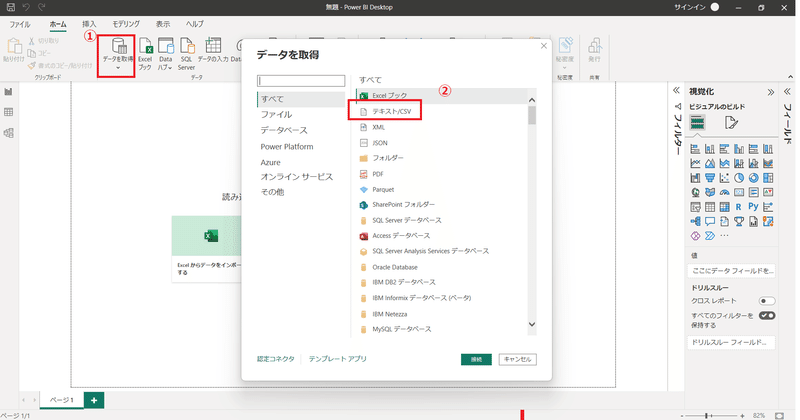Open the ファイル menu
This screenshot has height=420, width=800.
(x=20, y=24)
